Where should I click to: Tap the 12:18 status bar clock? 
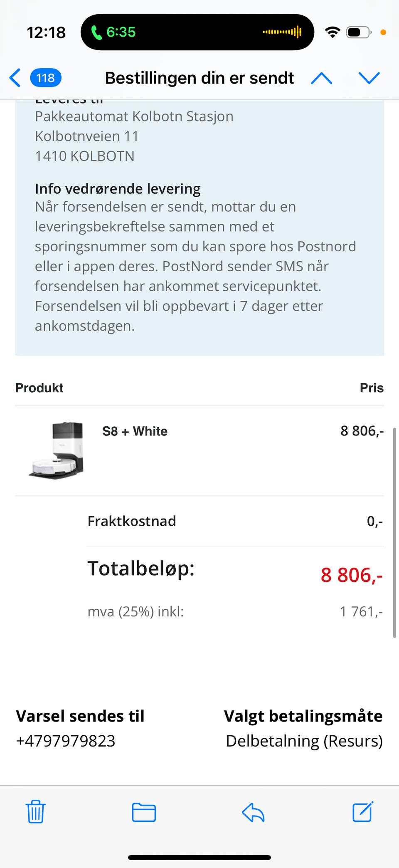click(x=46, y=32)
